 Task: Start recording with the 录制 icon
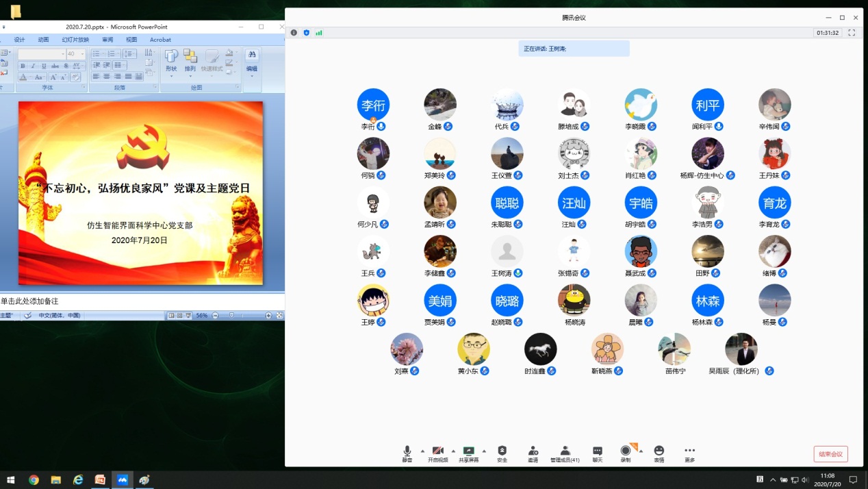point(625,451)
